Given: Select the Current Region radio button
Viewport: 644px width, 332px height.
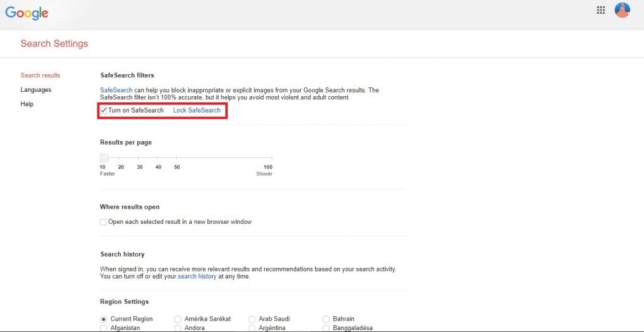Looking at the screenshot, I should point(104,319).
